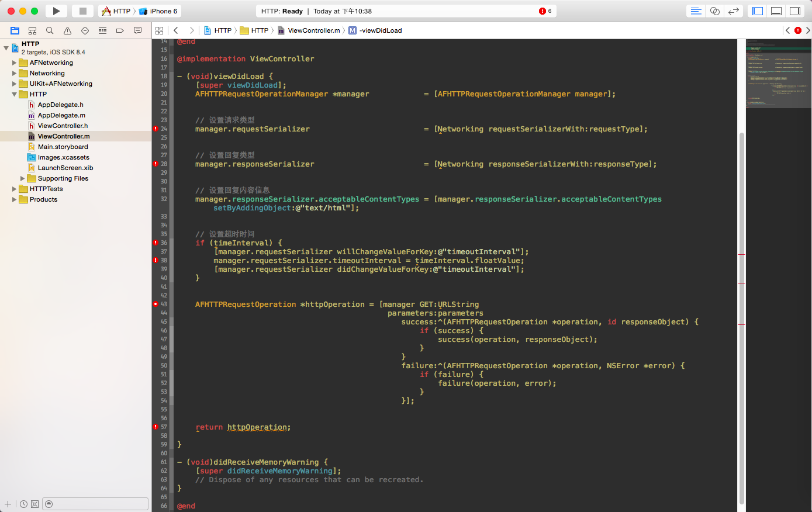Click the navigator filter text field
The height and width of the screenshot is (512, 812).
(96, 504)
